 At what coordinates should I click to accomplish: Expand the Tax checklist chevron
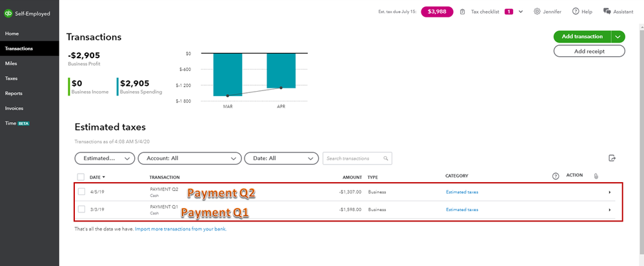521,12
